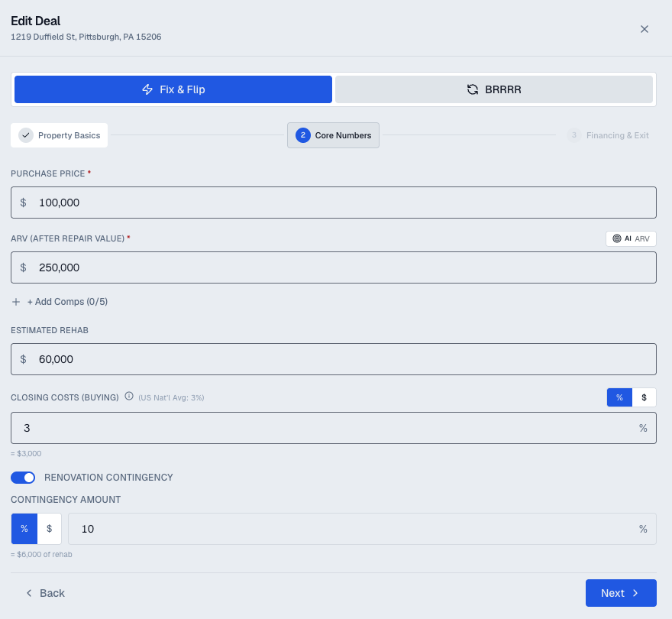The width and height of the screenshot is (672, 619).
Task: Generate AI ARV estimate
Action: [631, 238]
